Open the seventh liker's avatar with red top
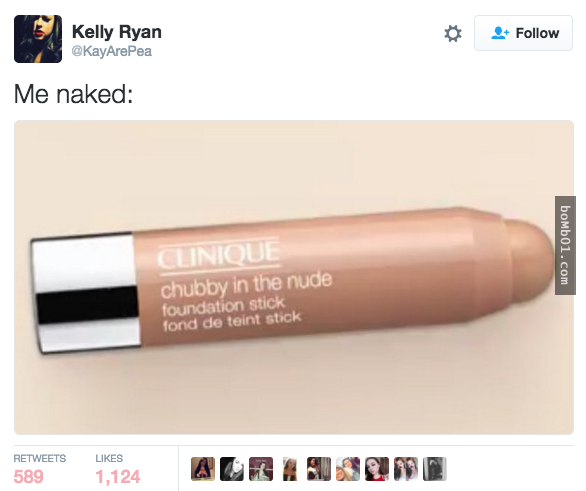The image size is (586, 491). [x=377, y=469]
